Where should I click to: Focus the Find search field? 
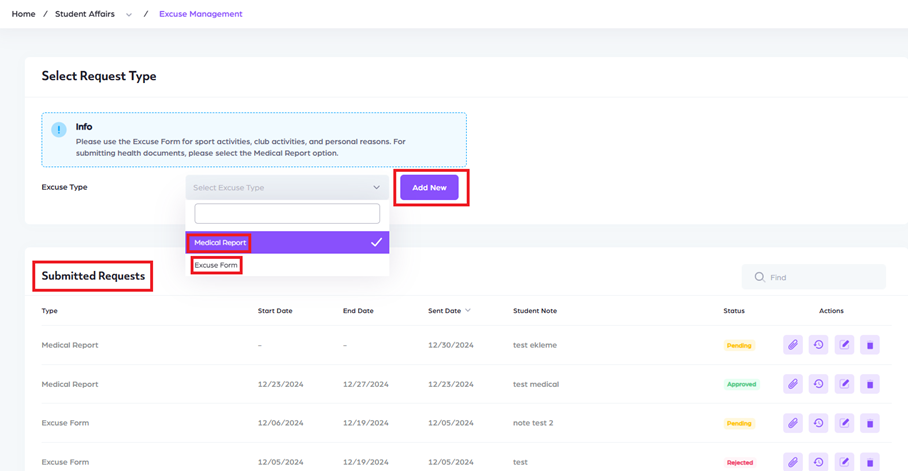(x=822, y=277)
